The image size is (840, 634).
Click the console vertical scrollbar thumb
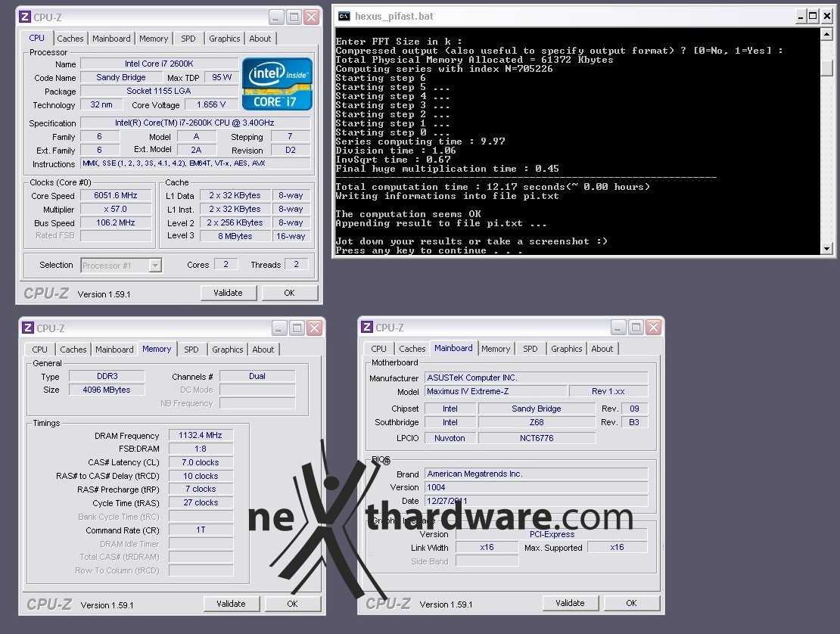tap(826, 68)
